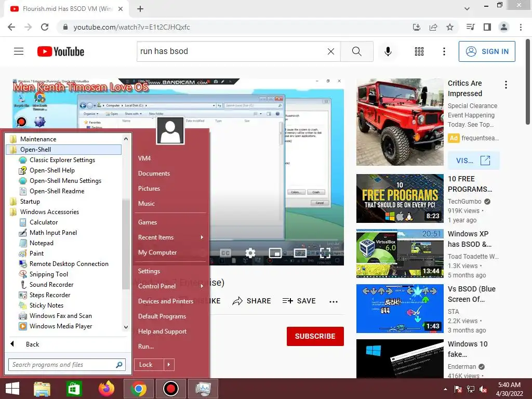Screen dimensions: 532x399
Task: Launch Windows Media Player
Action: click(x=61, y=326)
